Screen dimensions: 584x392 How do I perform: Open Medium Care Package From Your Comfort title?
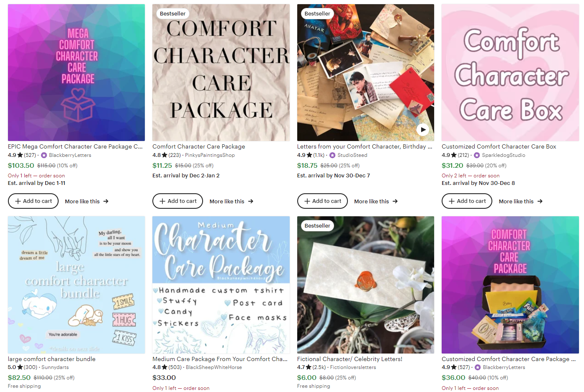(220, 359)
